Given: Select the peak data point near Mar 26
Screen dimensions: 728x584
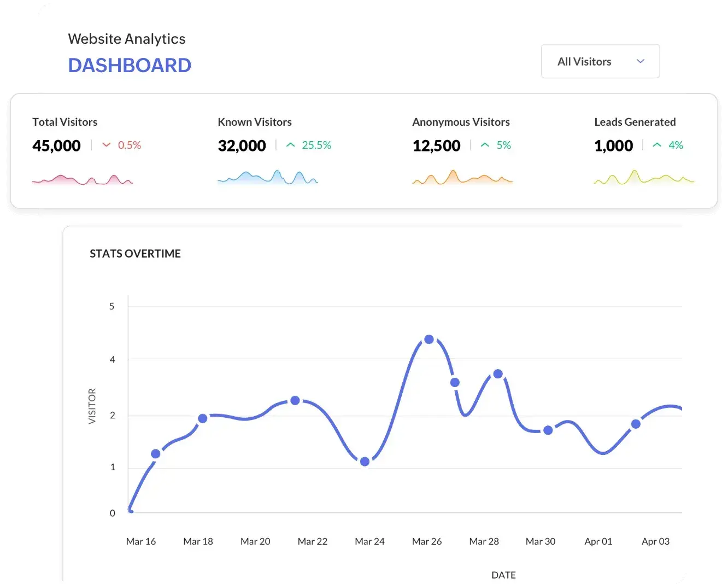Looking at the screenshot, I should 428,340.
